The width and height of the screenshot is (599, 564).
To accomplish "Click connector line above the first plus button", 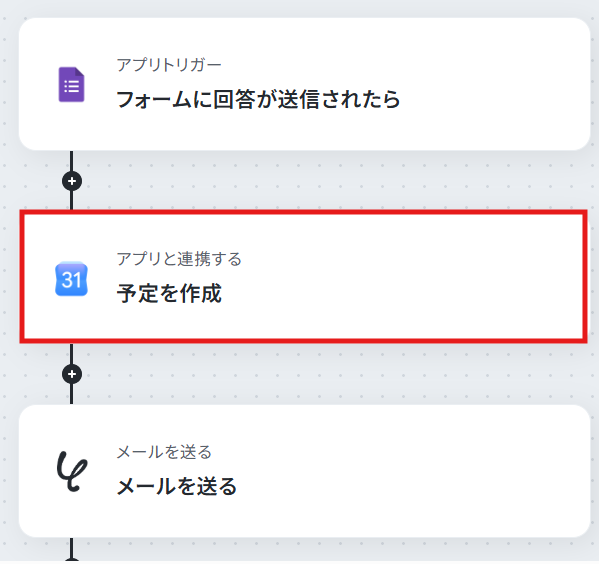I will (72, 160).
